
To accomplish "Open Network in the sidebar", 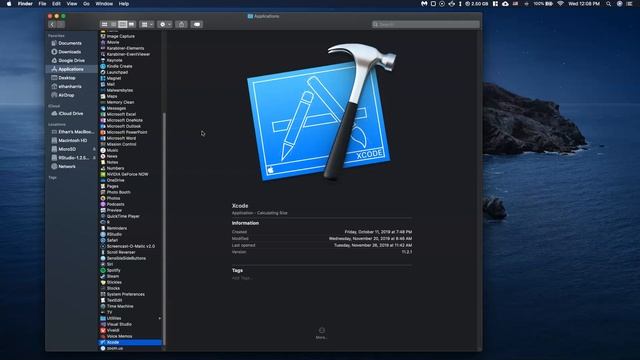I will click(67, 167).
